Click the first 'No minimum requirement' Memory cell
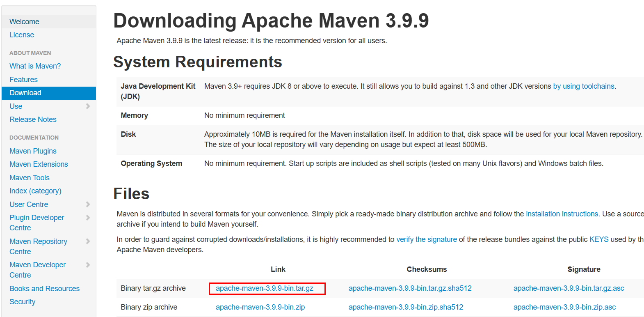This screenshot has height=317, width=644. pos(244,115)
